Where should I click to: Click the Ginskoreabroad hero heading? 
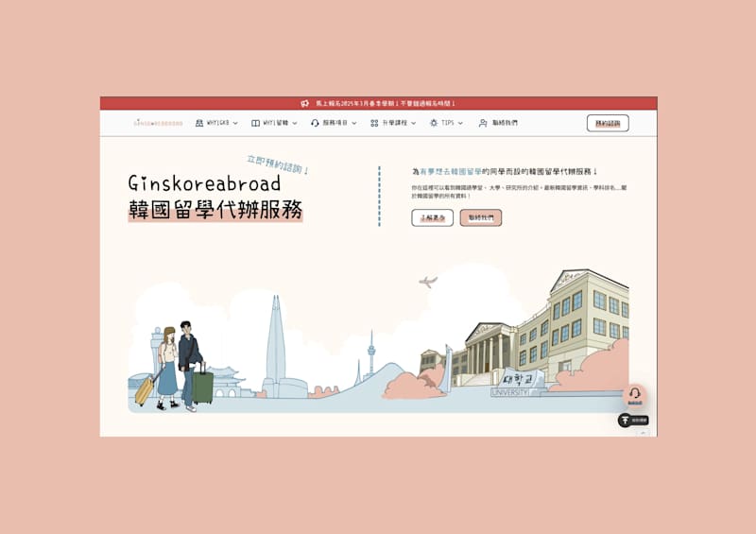(204, 183)
